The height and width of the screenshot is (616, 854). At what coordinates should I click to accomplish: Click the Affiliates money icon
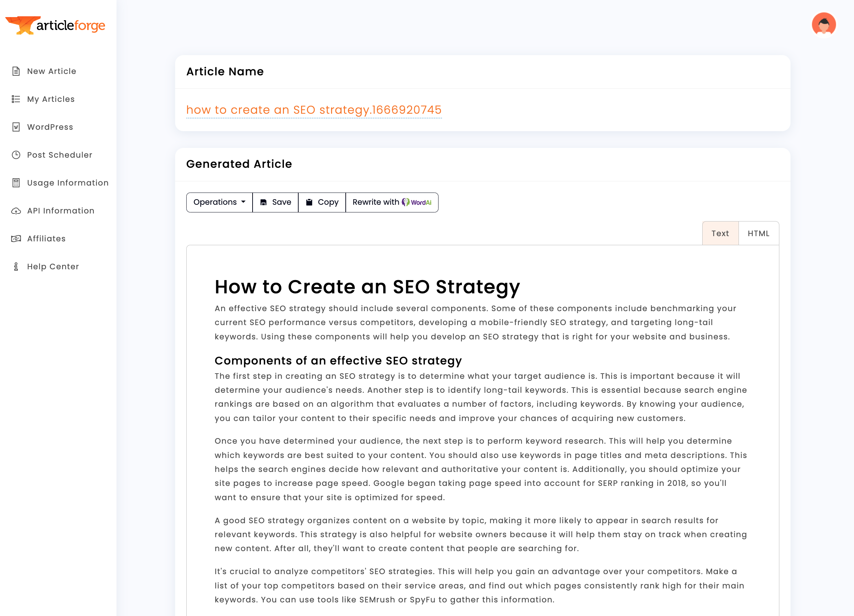click(16, 239)
